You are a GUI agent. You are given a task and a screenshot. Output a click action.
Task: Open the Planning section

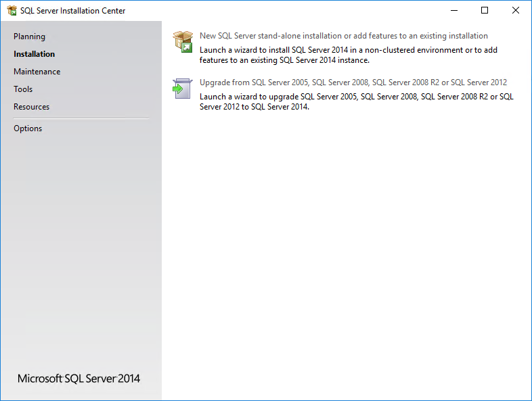29,37
